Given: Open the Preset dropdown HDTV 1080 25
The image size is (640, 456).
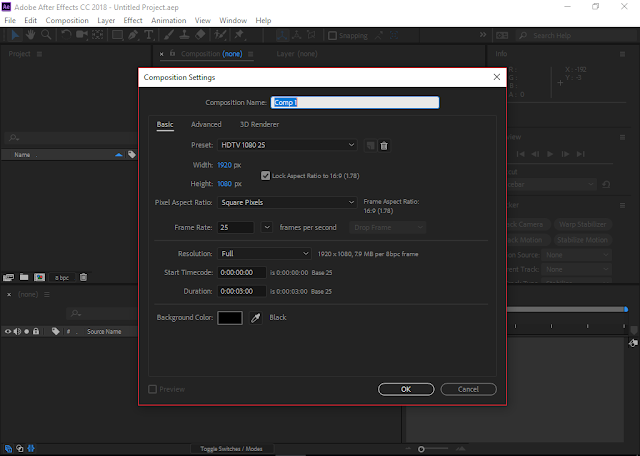Looking at the screenshot, I should [287, 145].
